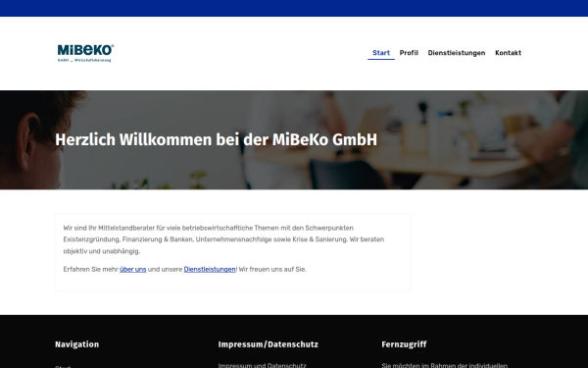
Task: Click the MiBeKo logo in the header
Action: (x=85, y=53)
